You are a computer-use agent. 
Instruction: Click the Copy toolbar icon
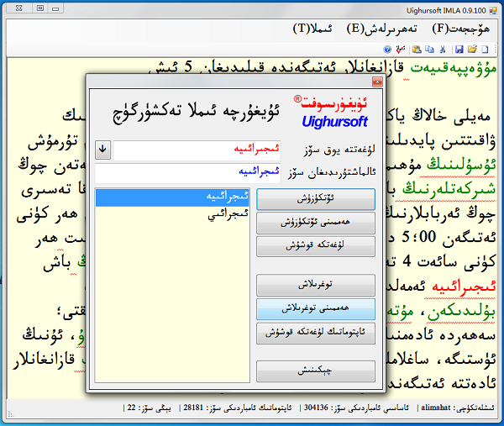(x=429, y=50)
